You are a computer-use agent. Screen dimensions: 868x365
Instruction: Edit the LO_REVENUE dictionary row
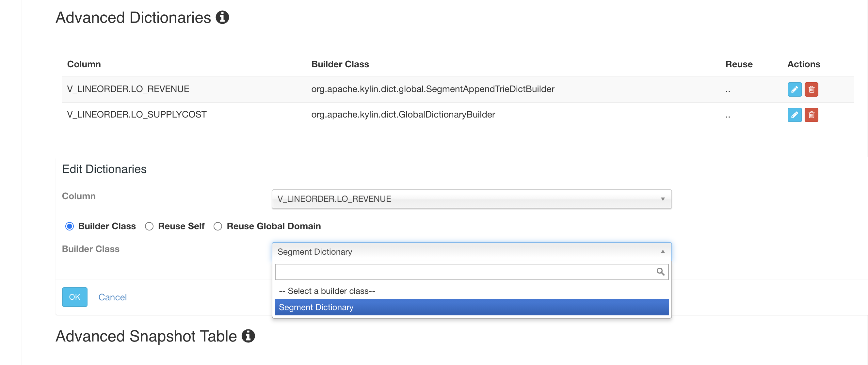pyautogui.click(x=794, y=89)
